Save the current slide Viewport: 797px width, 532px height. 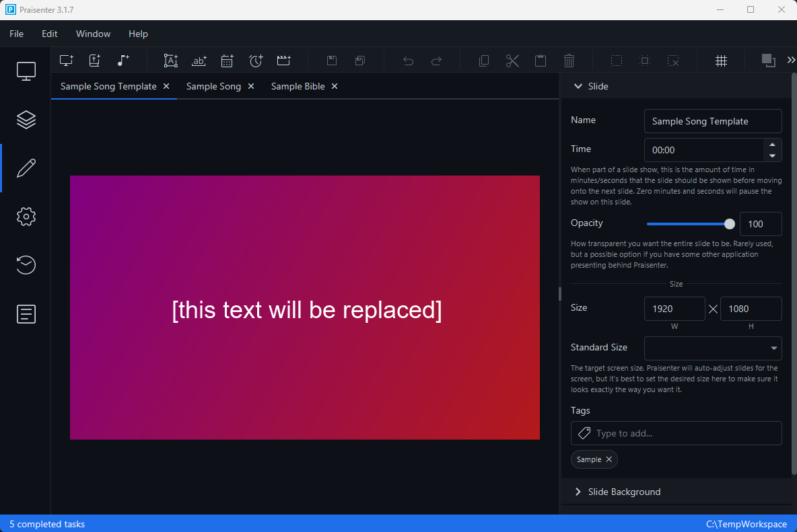(x=331, y=60)
